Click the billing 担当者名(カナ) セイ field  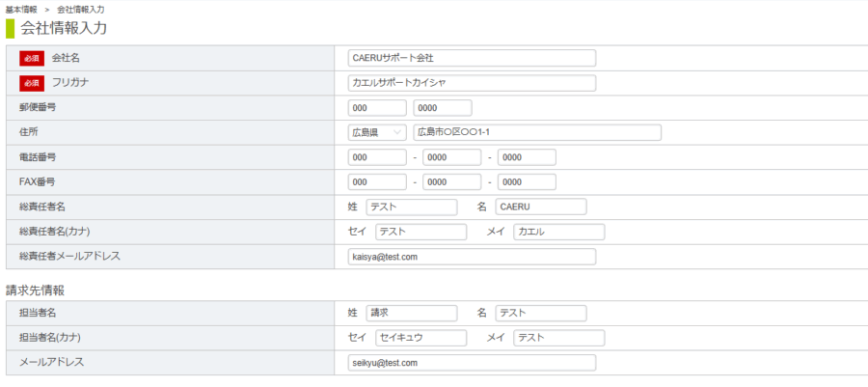click(x=420, y=338)
